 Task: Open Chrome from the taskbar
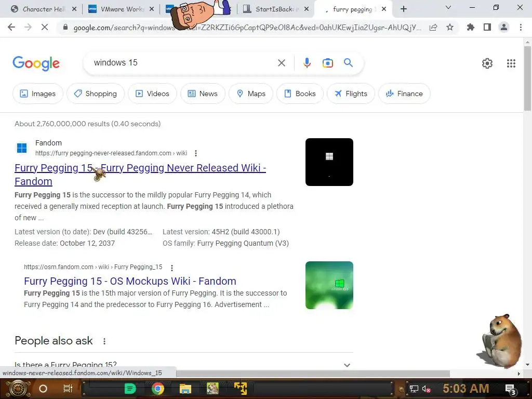pos(158,389)
